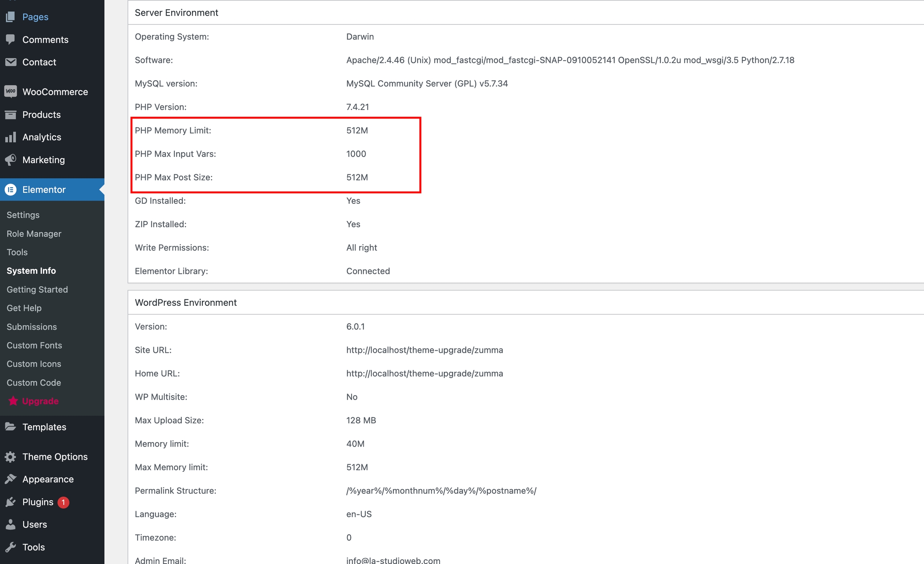Click the Users menu item
This screenshot has height=564, width=924.
pos(34,524)
